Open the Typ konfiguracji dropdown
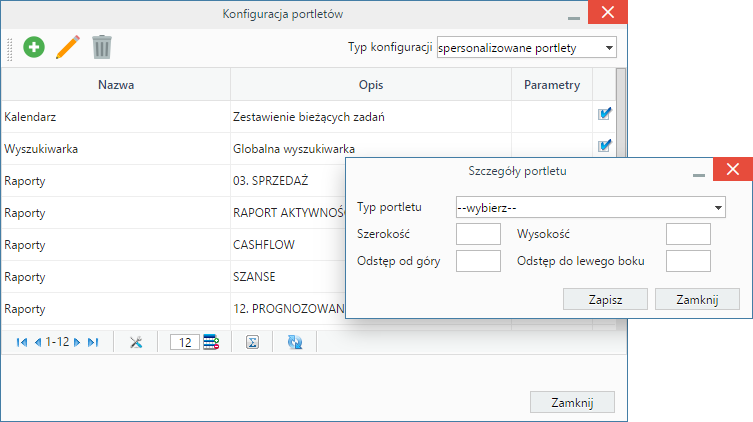 [526, 48]
